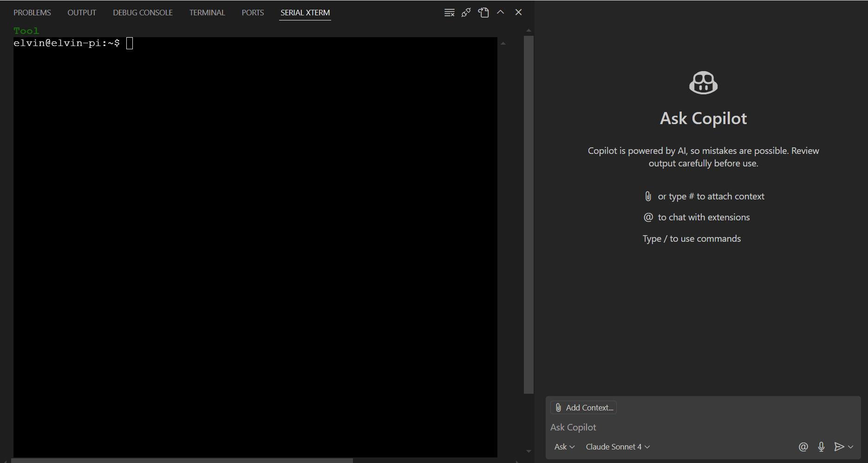Open the Claude Sonnet 4 model picker
This screenshot has width=868, height=463.
coord(618,447)
